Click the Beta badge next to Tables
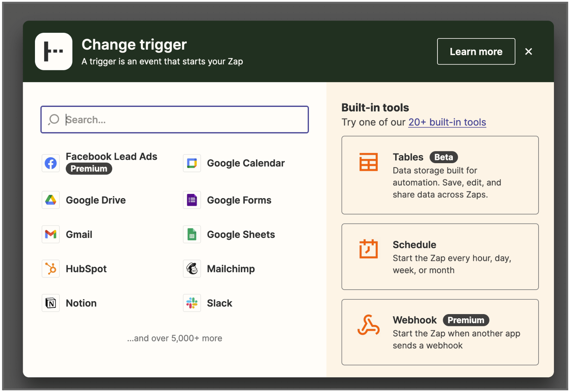This screenshot has width=570, height=392. coord(444,157)
